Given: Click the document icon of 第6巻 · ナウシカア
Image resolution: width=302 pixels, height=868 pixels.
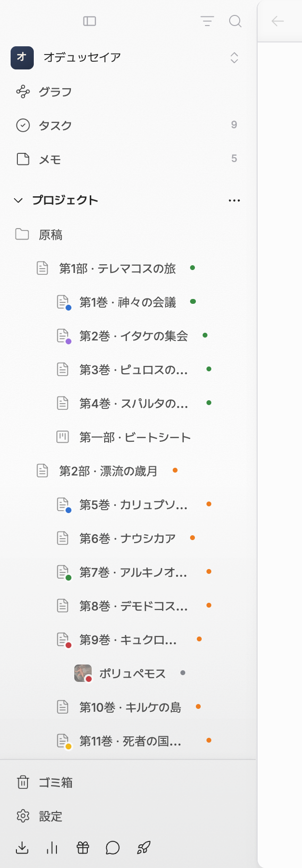Looking at the screenshot, I should [x=63, y=538].
